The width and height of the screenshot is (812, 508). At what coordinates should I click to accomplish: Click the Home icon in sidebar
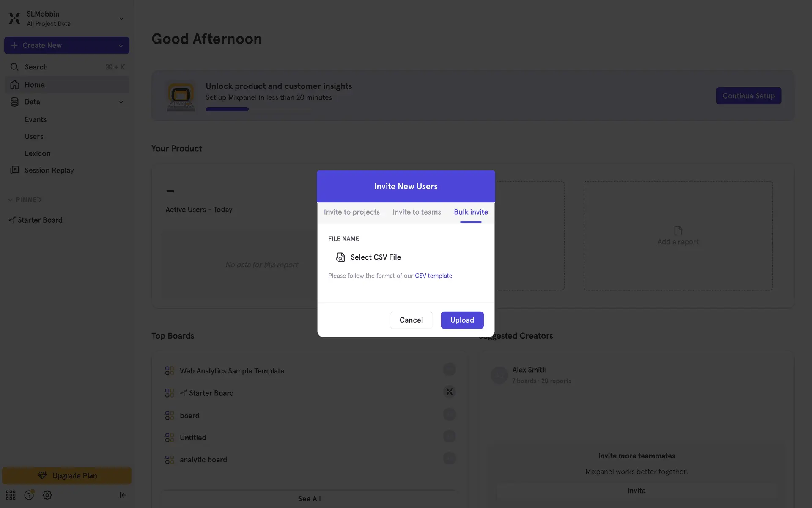14,85
